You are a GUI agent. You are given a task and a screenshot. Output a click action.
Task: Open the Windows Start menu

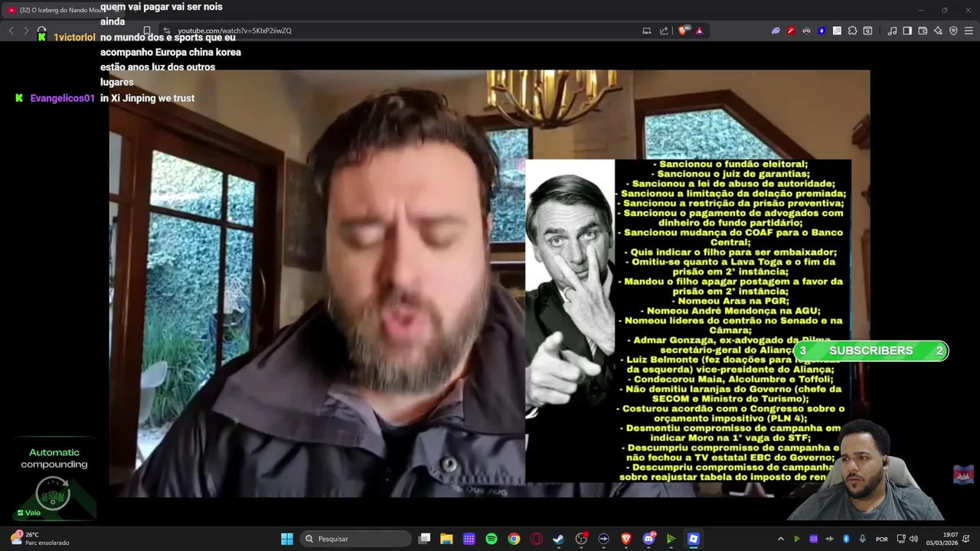(x=286, y=539)
